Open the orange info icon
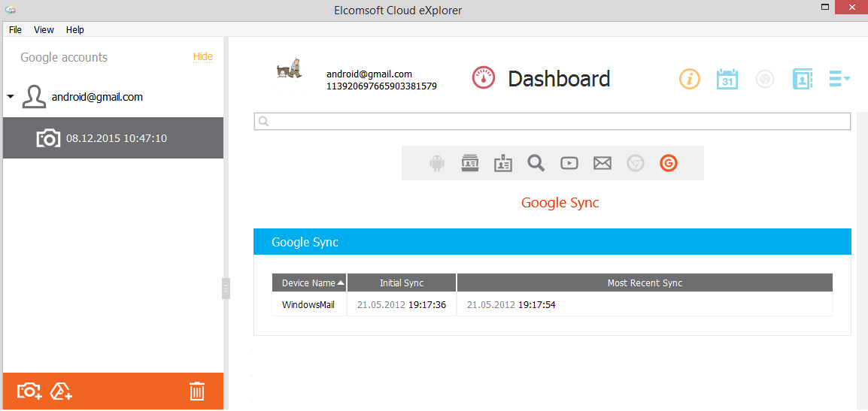 tap(689, 79)
